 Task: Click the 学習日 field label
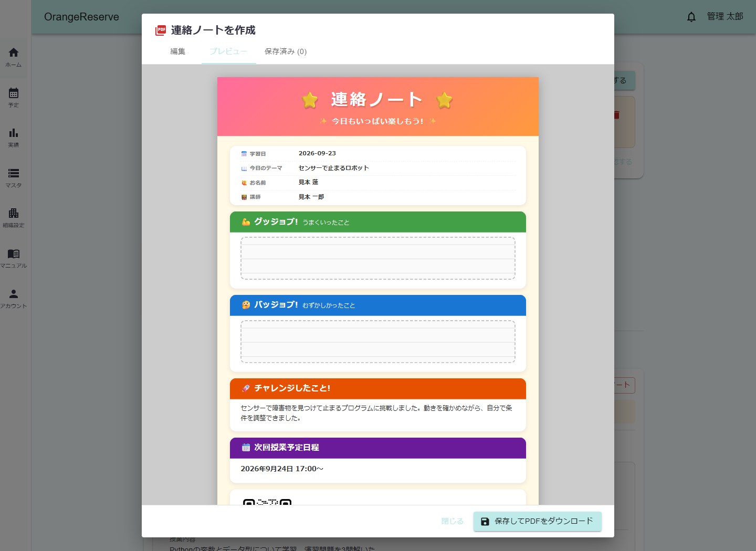pyautogui.click(x=258, y=154)
